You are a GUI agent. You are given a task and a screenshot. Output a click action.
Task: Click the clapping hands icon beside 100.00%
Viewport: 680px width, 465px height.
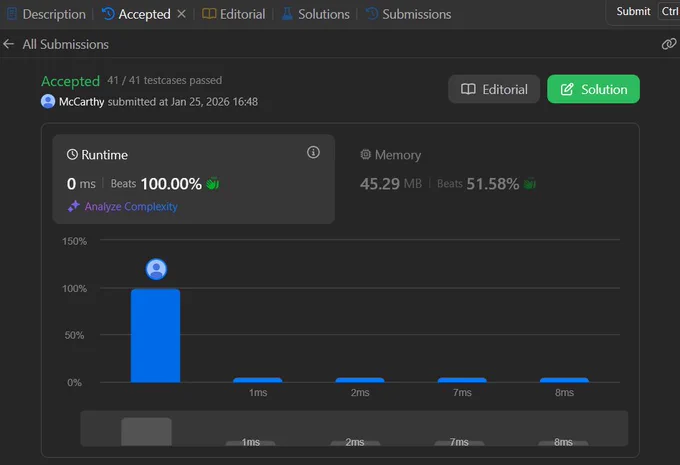pos(213,184)
